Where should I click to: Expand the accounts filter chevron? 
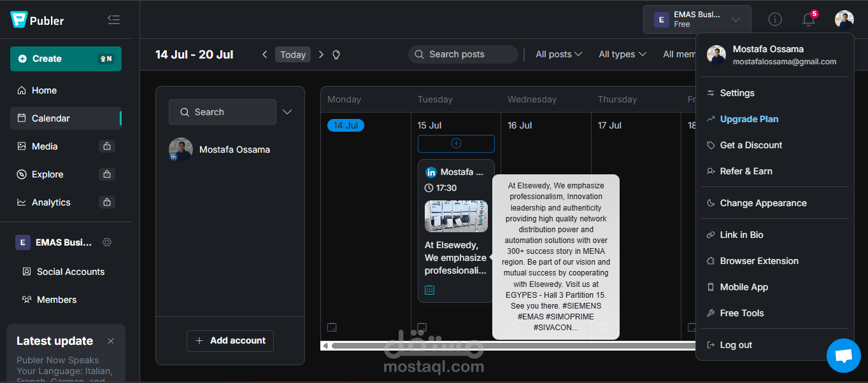point(287,112)
